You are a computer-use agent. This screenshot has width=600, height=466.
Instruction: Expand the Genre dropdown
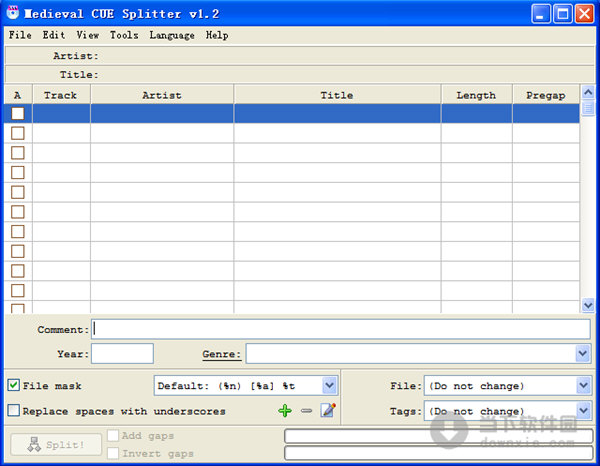click(x=583, y=354)
